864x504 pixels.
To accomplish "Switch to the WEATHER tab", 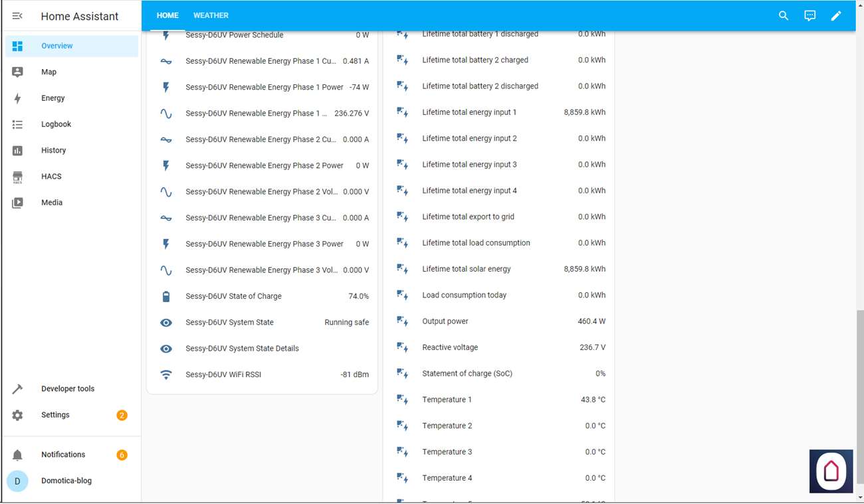I will pyautogui.click(x=211, y=15).
